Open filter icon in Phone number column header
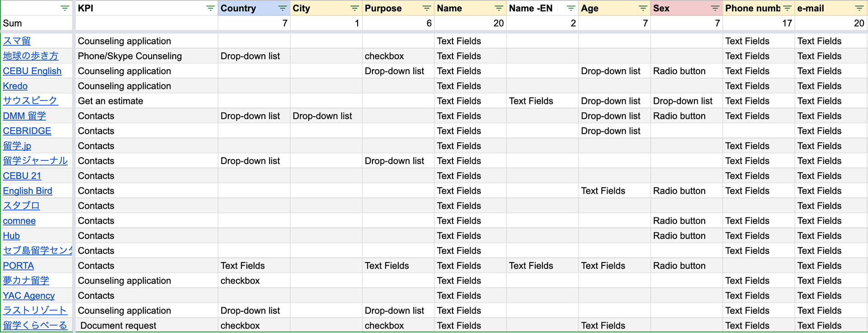The image size is (868, 333). 787,8
